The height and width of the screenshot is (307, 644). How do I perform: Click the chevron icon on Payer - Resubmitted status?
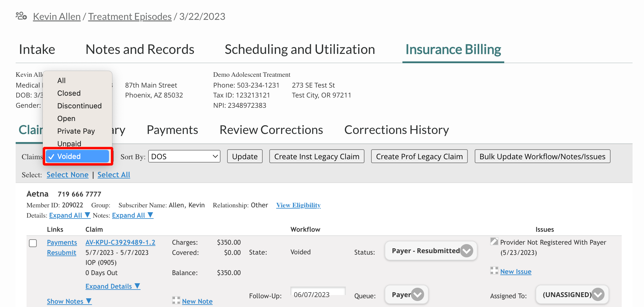click(x=467, y=251)
